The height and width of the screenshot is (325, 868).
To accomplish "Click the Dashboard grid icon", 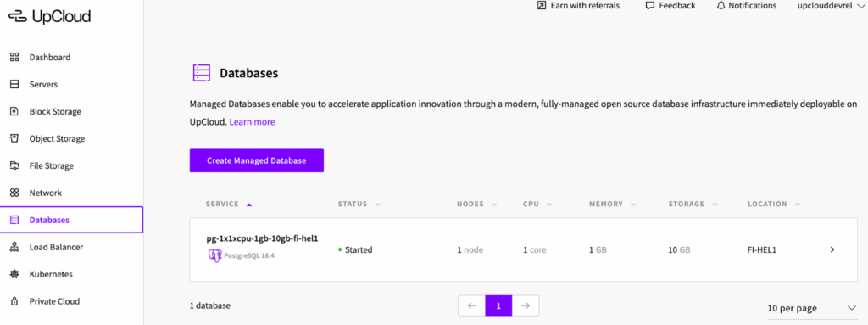I will coord(15,57).
